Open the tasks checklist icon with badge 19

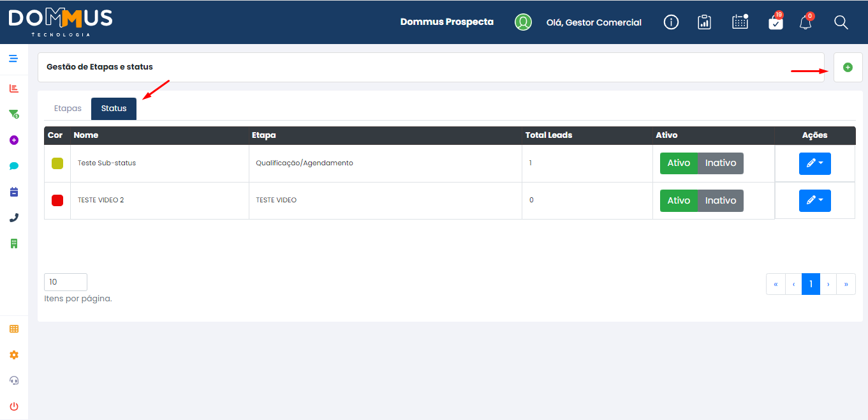pos(776,22)
